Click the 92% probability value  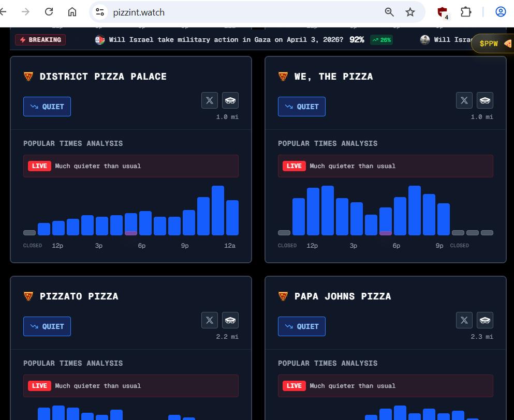pyautogui.click(x=357, y=40)
